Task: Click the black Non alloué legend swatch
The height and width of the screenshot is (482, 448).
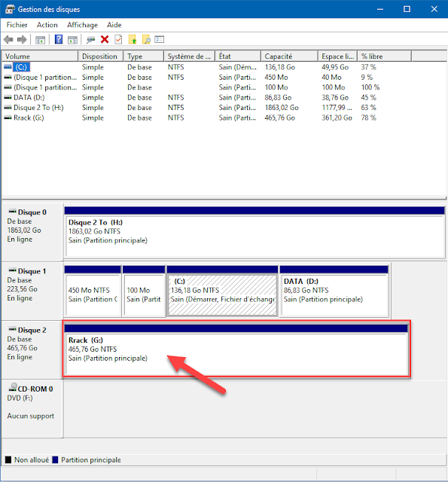Action: 8,460
